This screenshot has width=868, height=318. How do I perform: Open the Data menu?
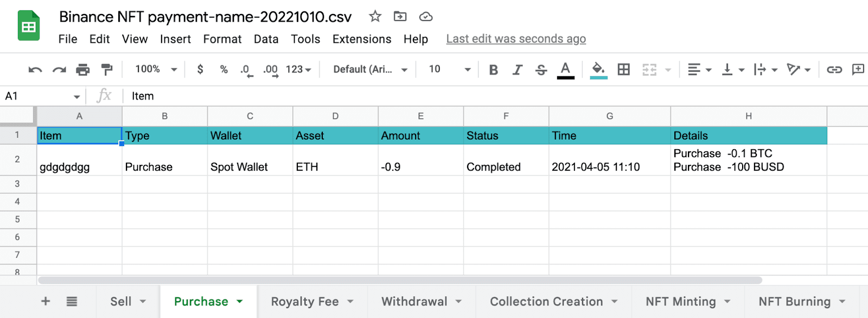click(266, 39)
